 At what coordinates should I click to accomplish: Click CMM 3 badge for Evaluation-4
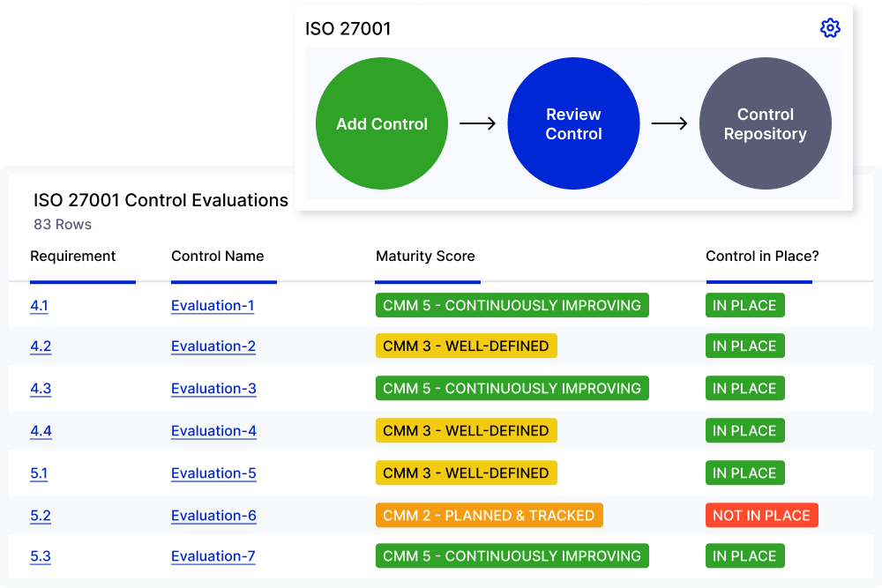point(467,430)
